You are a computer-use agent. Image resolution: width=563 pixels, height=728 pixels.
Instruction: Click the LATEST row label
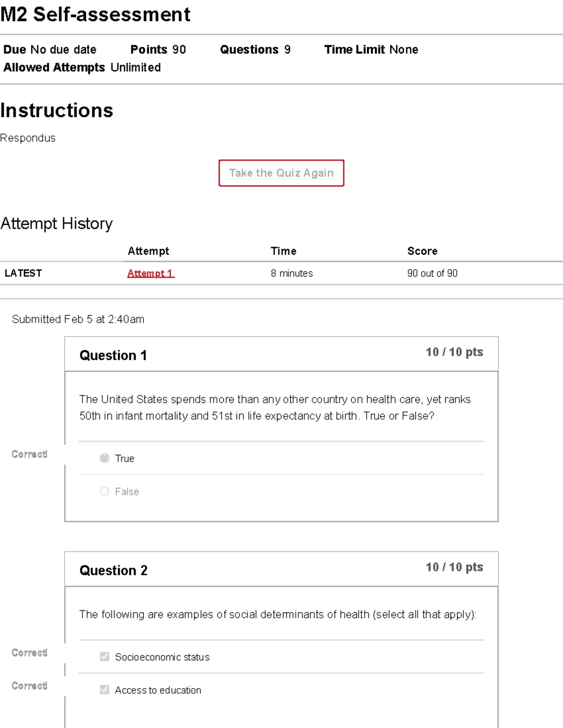coord(23,273)
